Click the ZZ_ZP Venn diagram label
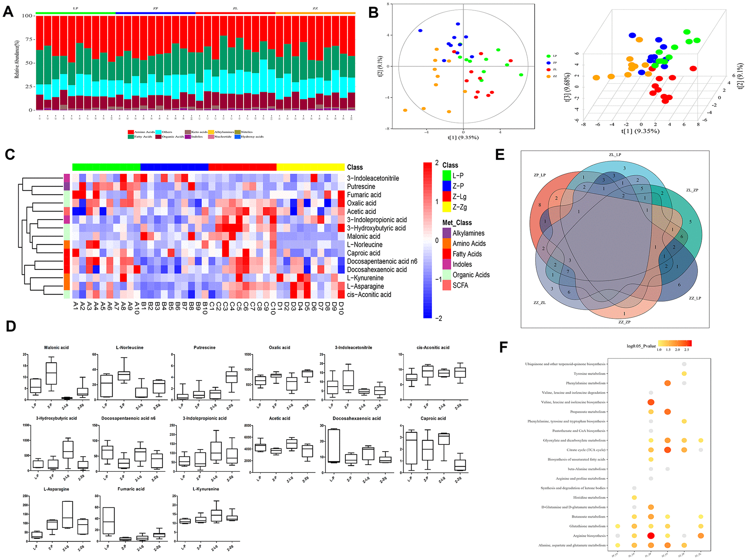This screenshot has height=560, width=747. click(x=624, y=322)
